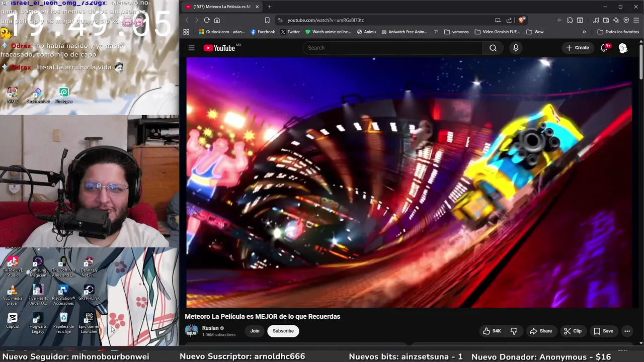The height and width of the screenshot is (362, 644).
Task: Open the Photopea desktop shortcut
Action: pos(63,95)
